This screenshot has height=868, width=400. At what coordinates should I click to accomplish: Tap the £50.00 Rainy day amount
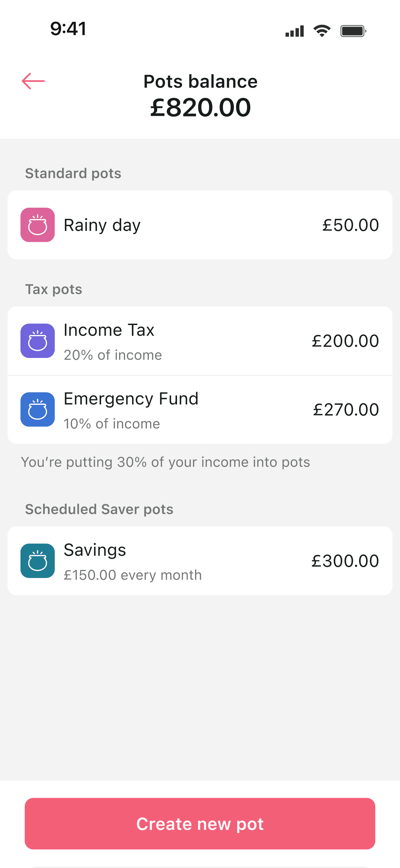(350, 225)
